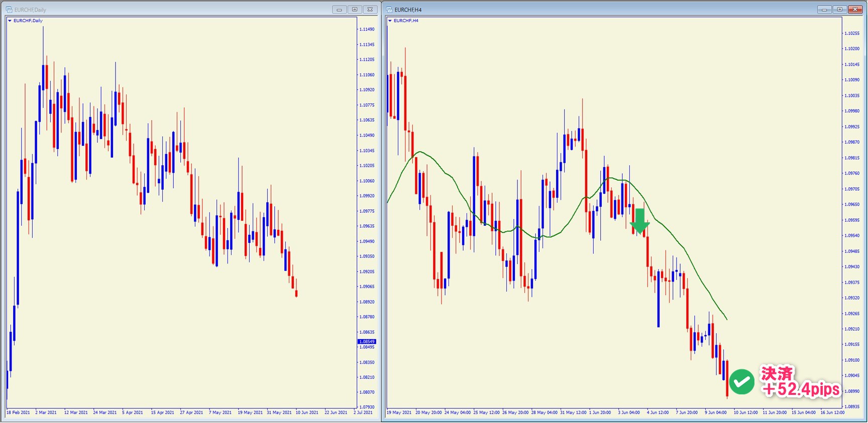
Task: Click the 24 May 04:00 time label
Action: tap(457, 412)
